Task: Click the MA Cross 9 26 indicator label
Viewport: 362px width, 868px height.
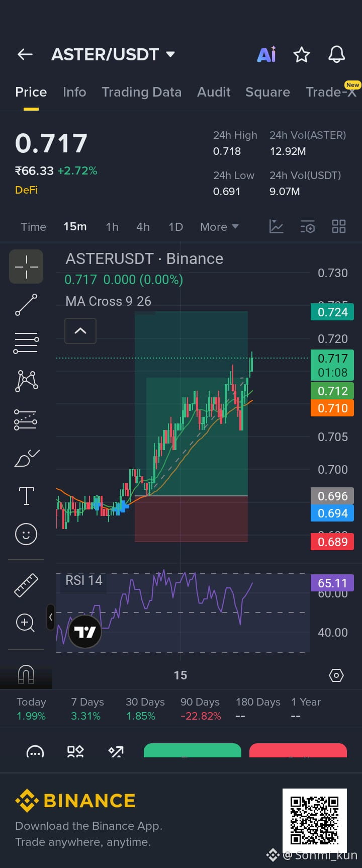Action: 108,301
